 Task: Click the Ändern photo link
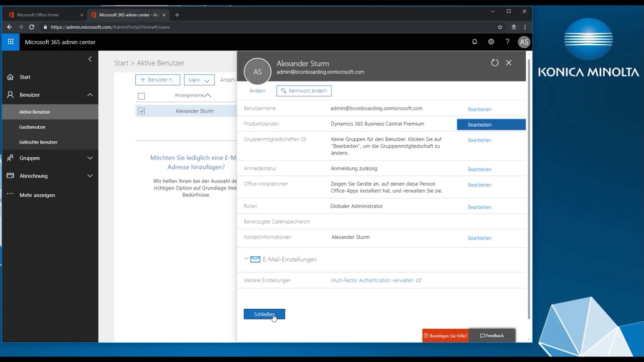258,91
